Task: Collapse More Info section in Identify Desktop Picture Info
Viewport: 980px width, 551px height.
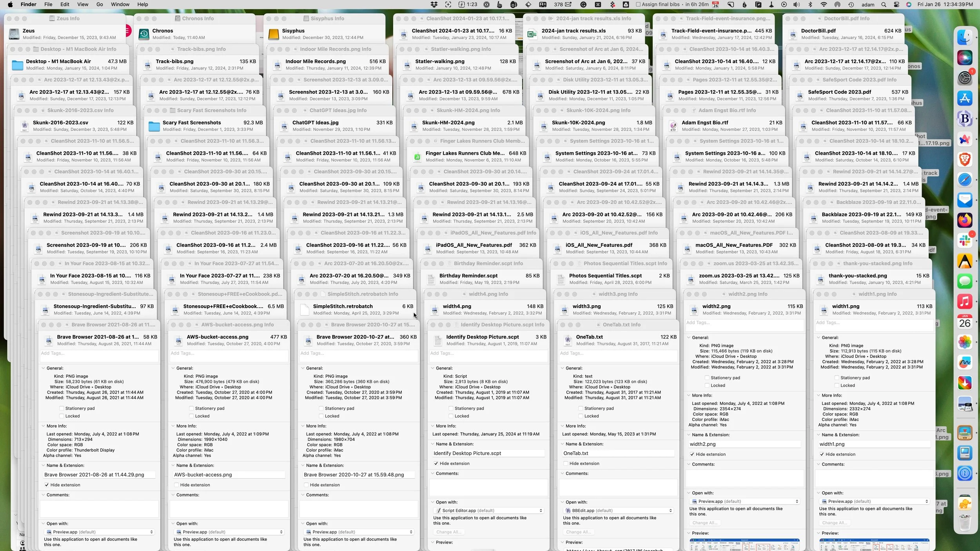Action: (433, 426)
